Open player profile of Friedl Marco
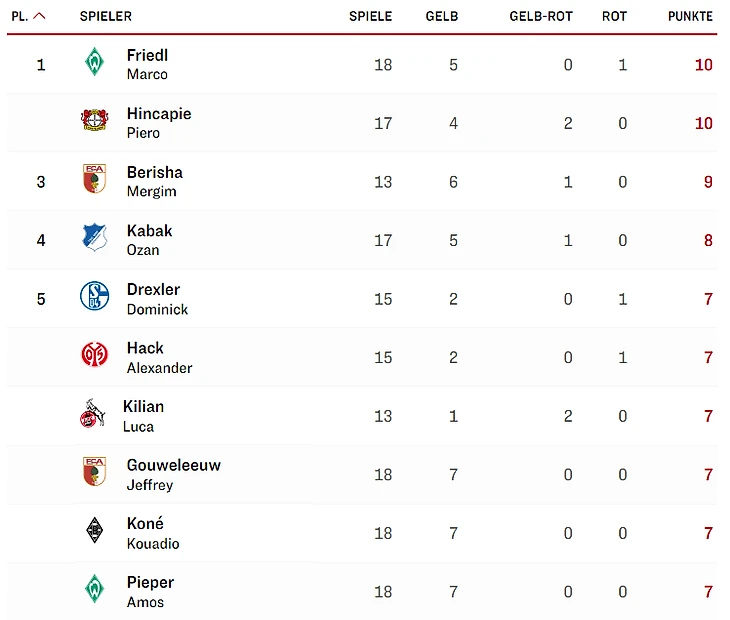The image size is (730, 620). 147,64
